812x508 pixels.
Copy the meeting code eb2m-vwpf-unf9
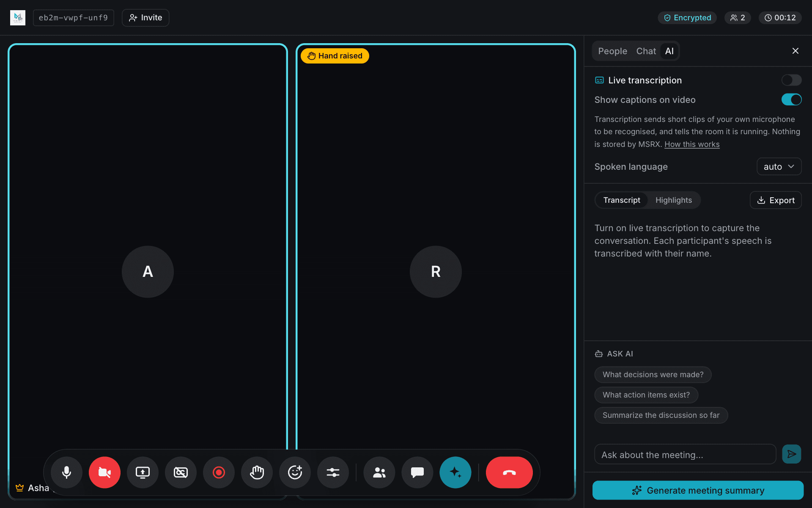[x=74, y=18]
